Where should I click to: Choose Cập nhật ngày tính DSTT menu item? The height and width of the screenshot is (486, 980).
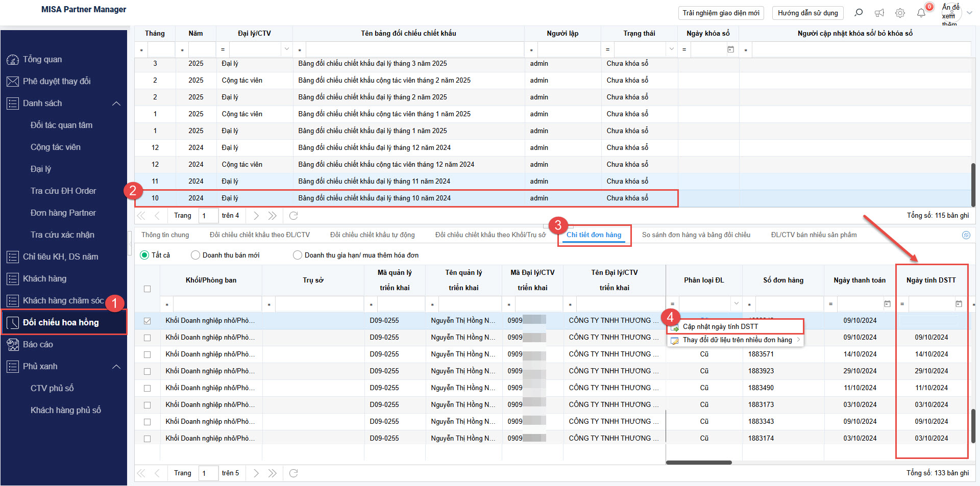(x=720, y=326)
